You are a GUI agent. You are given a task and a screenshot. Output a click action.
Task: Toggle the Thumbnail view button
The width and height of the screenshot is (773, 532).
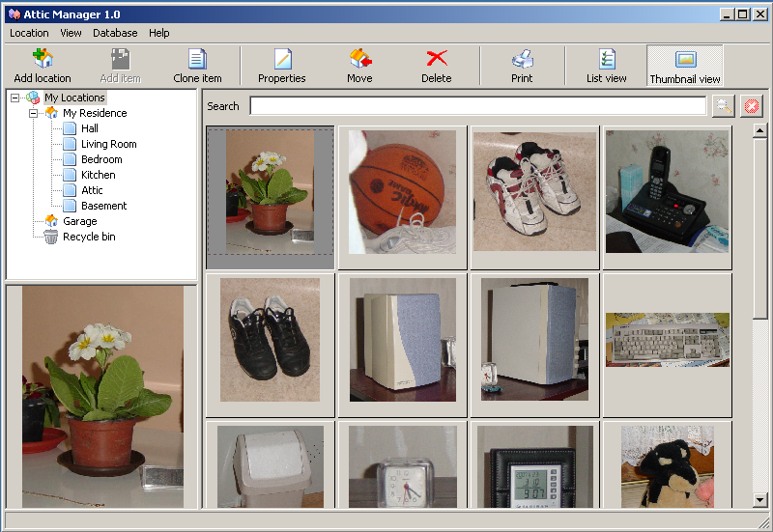pos(685,65)
